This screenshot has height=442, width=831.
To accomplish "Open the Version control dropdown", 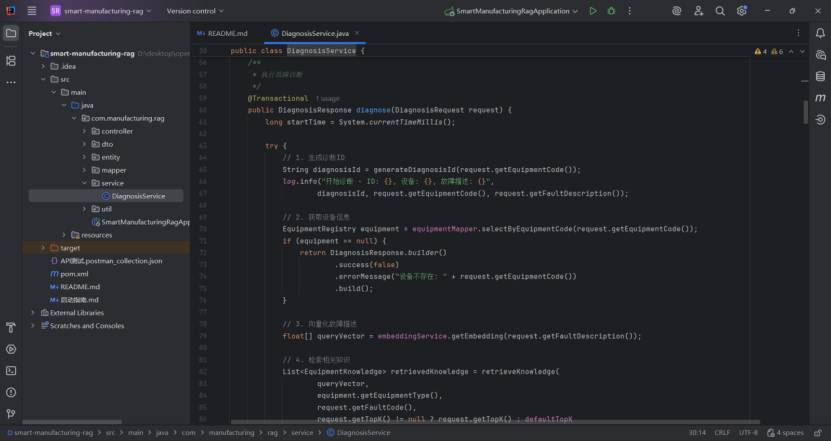I will pyautogui.click(x=195, y=11).
